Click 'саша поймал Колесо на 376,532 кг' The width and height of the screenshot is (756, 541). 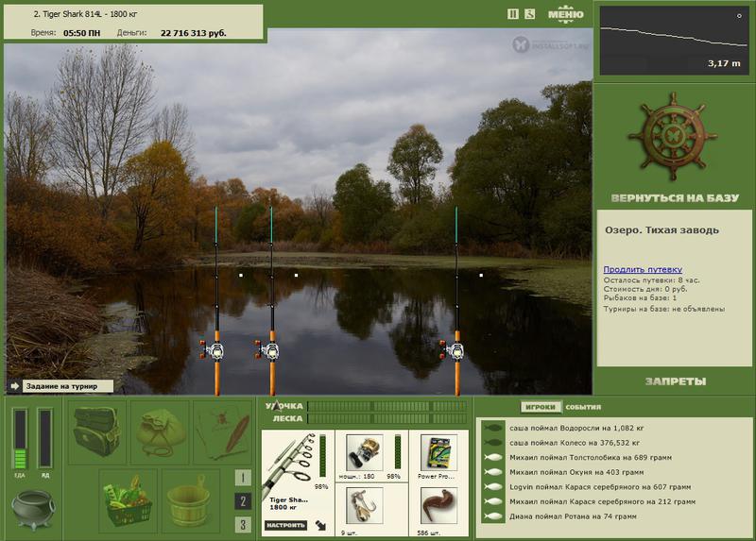point(575,443)
